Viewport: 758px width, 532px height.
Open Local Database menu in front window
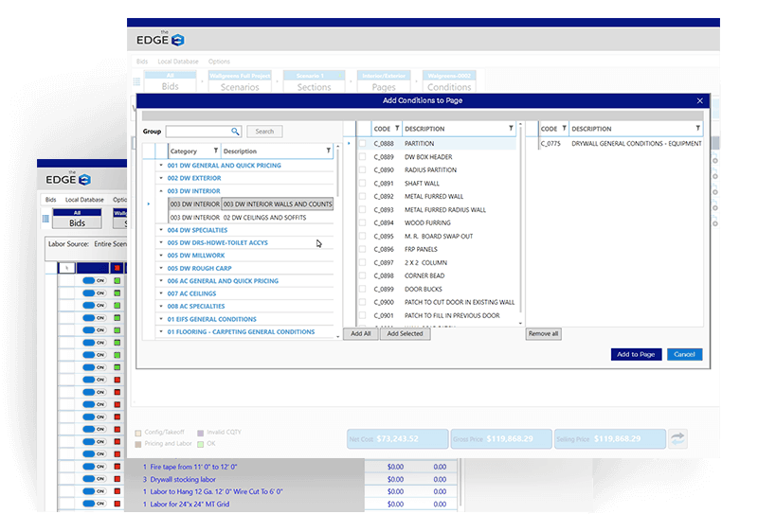pyautogui.click(x=178, y=62)
